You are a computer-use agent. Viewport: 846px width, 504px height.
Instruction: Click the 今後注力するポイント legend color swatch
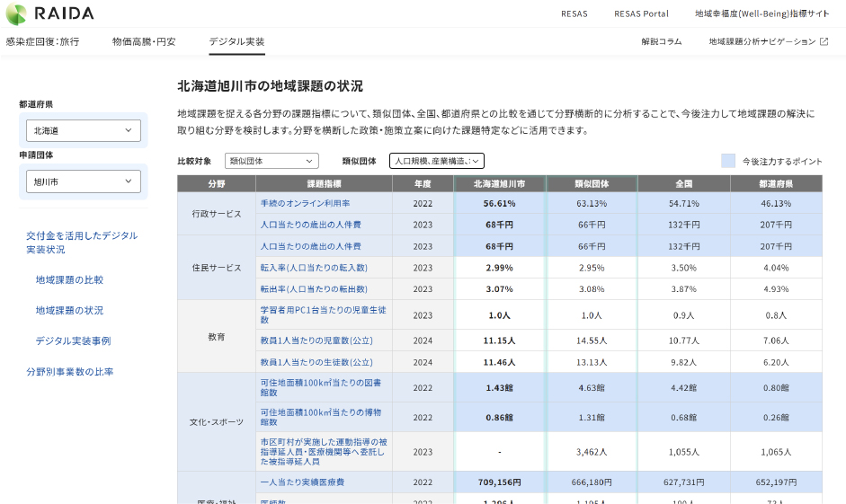(x=728, y=161)
